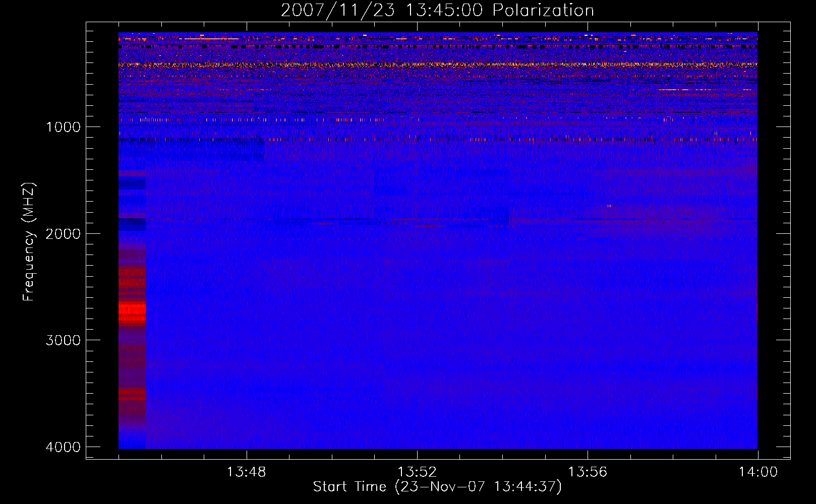
Task: Select the 'Frequency (MHZ)' axis label
Action: click(x=29, y=241)
